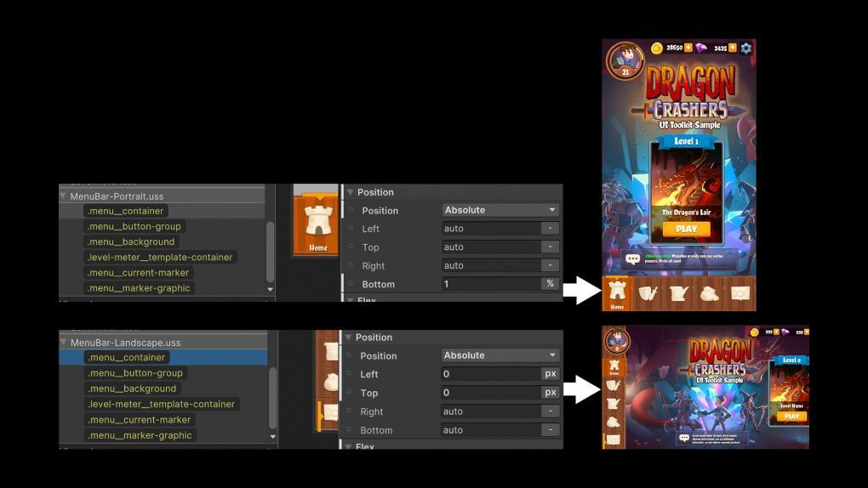Edit the Right auto field in landscape inspector
This screenshot has width=868, height=488.
[491, 411]
